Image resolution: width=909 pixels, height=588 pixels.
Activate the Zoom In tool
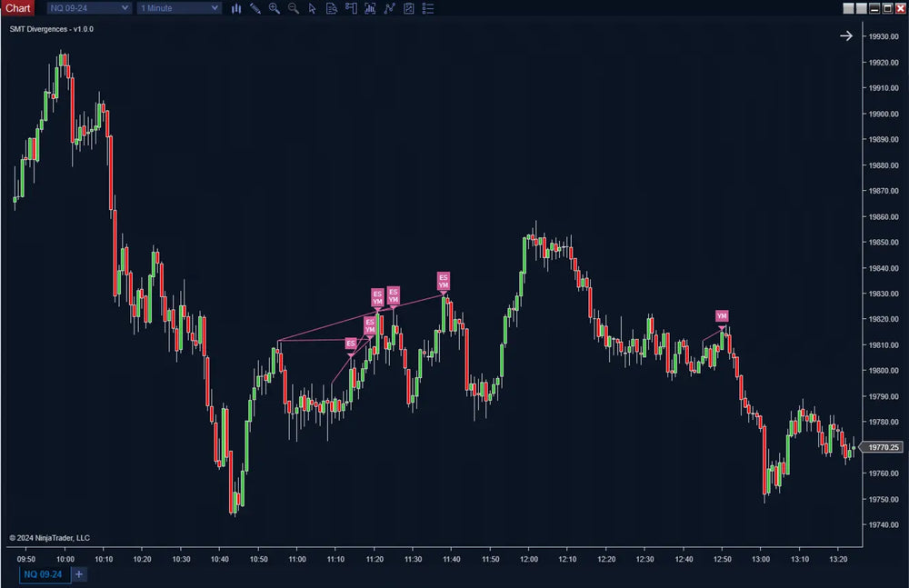click(x=275, y=8)
